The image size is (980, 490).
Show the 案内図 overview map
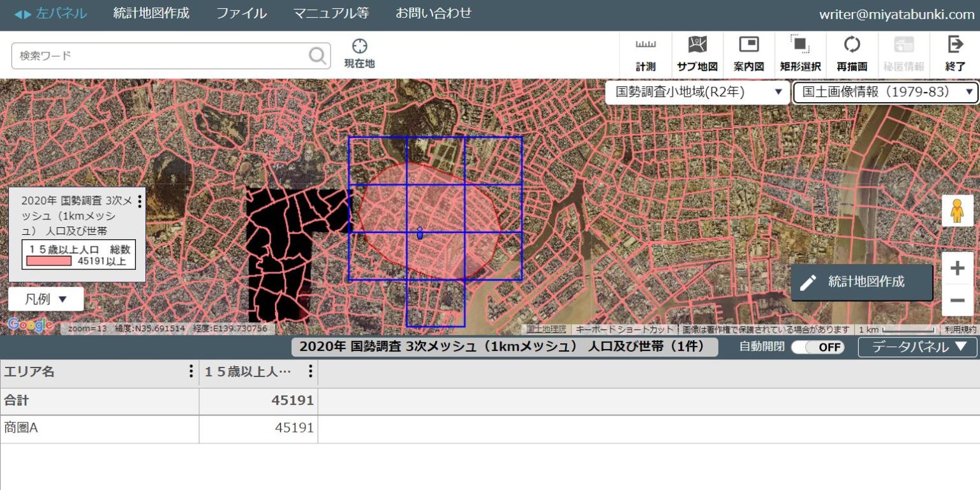pyautogui.click(x=748, y=51)
